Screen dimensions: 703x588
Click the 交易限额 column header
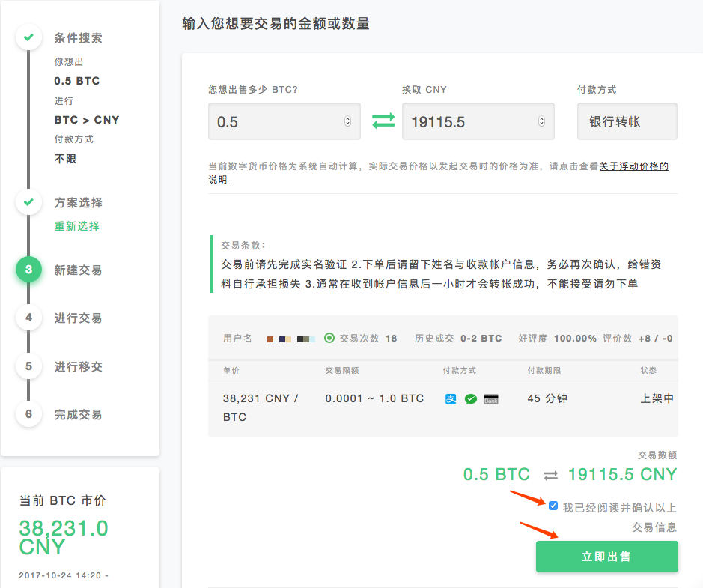[342, 370]
